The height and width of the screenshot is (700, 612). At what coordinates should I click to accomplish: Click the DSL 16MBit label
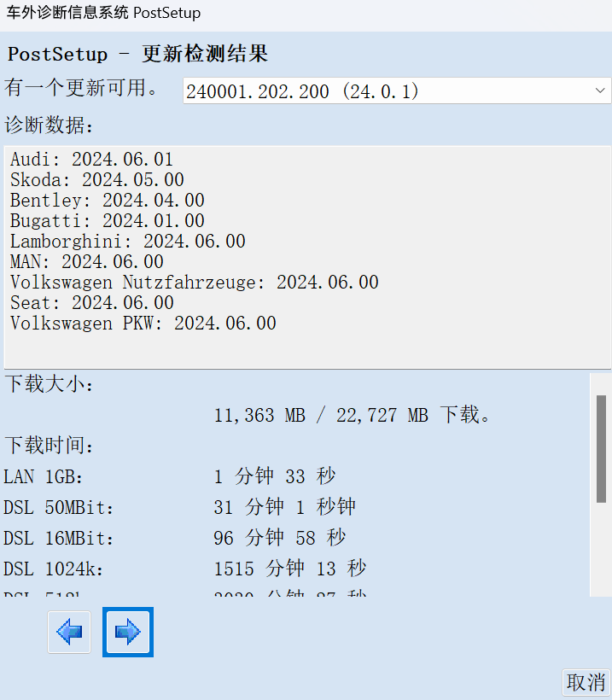coord(59,539)
